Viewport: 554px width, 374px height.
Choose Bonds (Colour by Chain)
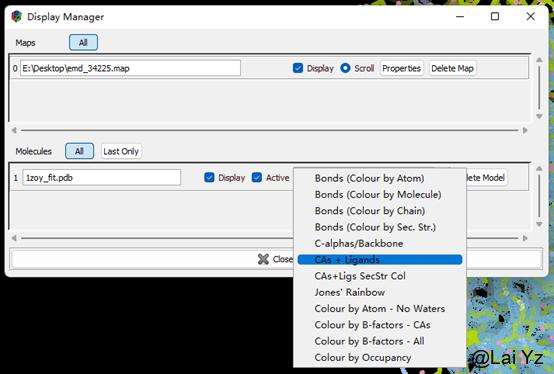380,211
